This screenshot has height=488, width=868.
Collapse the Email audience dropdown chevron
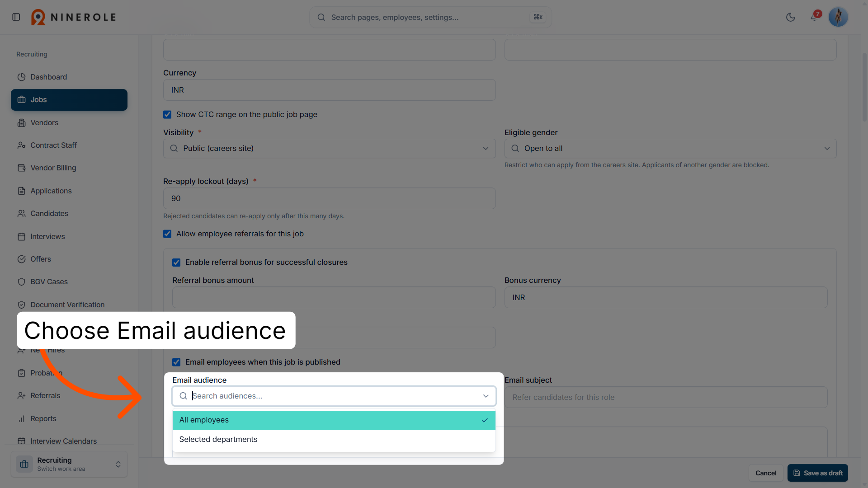(486, 396)
